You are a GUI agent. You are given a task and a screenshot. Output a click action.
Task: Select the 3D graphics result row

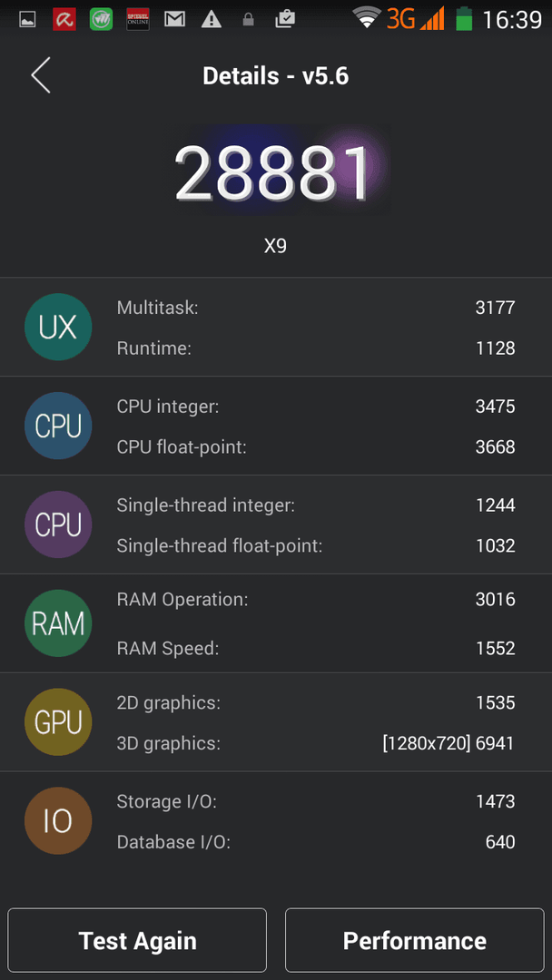point(316,743)
